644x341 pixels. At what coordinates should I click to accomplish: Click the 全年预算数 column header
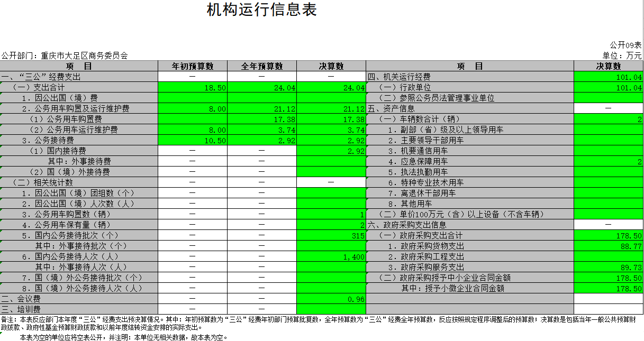[x=262, y=66]
